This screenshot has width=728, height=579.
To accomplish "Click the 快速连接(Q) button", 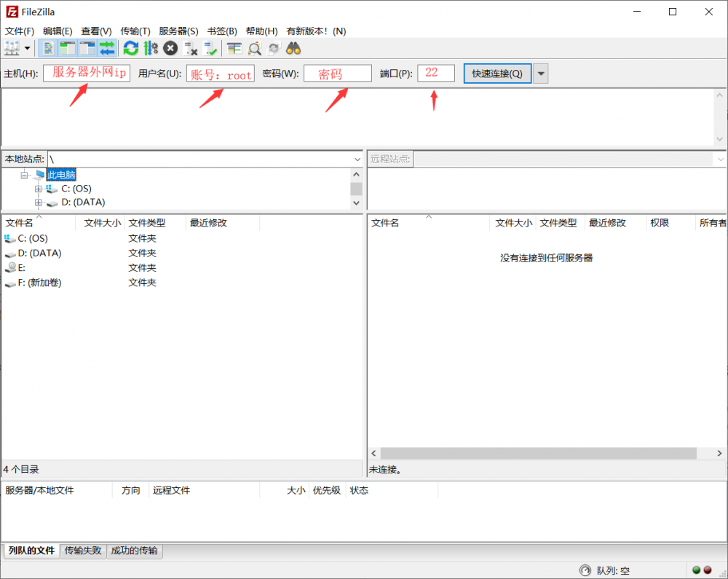I will pyautogui.click(x=497, y=73).
